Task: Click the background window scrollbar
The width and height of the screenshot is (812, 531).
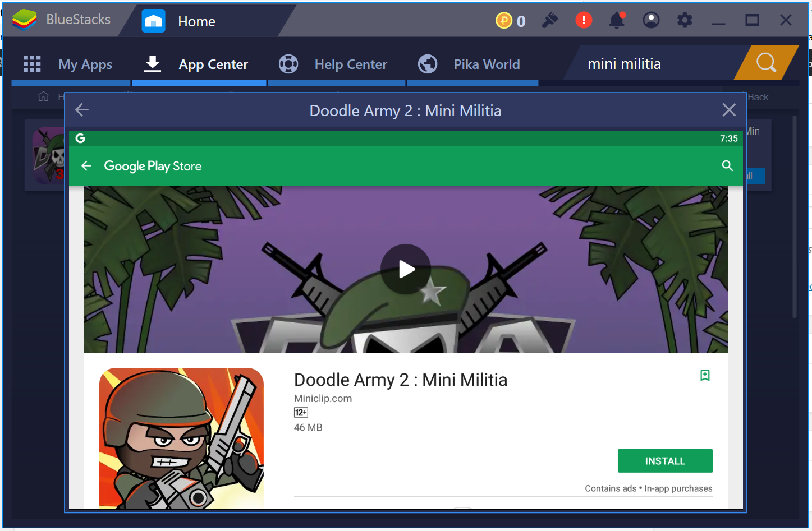Action: click(x=795, y=216)
